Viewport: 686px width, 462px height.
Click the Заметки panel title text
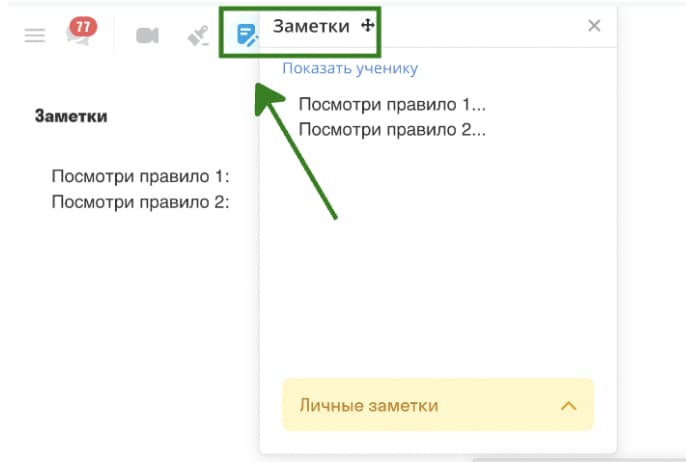(x=312, y=26)
